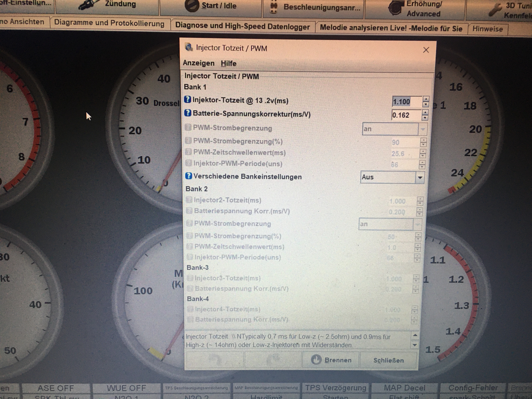Increase Injektor-Totzeit value with up arrow
Viewport: 532px width, 399px height.
(x=426, y=99)
